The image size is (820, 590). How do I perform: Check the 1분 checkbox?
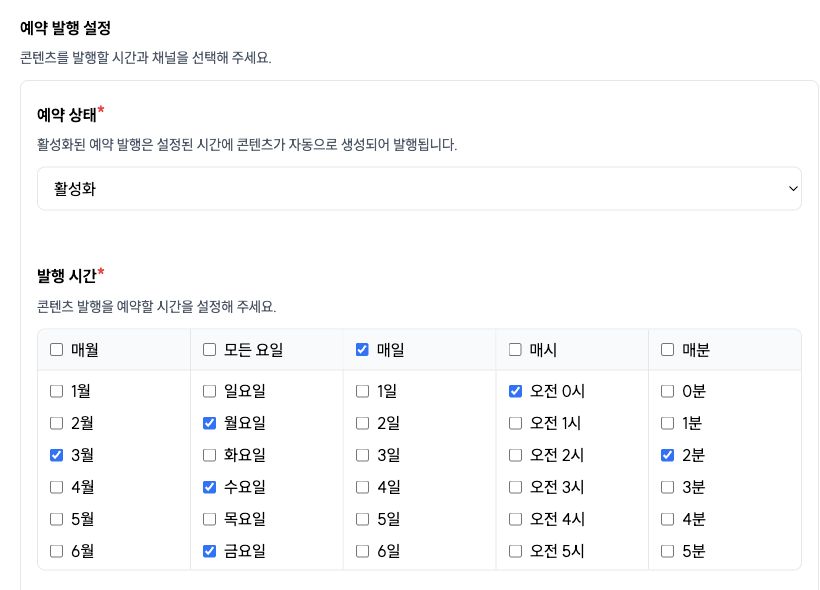pyautogui.click(x=667, y=423)
